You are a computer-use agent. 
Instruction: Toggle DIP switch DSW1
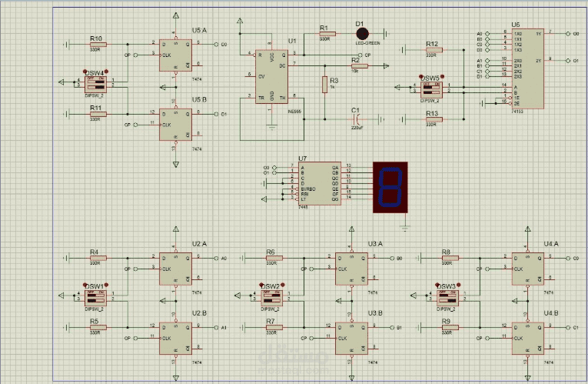tap(95, 299)
